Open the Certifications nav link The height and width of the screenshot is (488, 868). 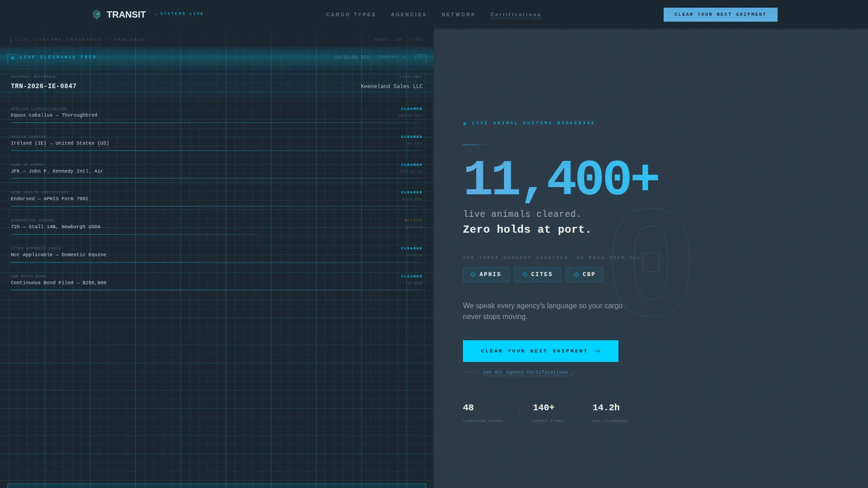coord(516,15)
